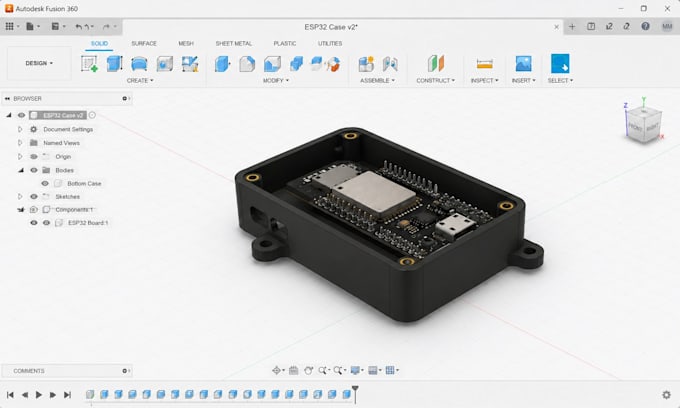Expand Named Views node
This screenshot has height=408, width=680.
(20, 143)
